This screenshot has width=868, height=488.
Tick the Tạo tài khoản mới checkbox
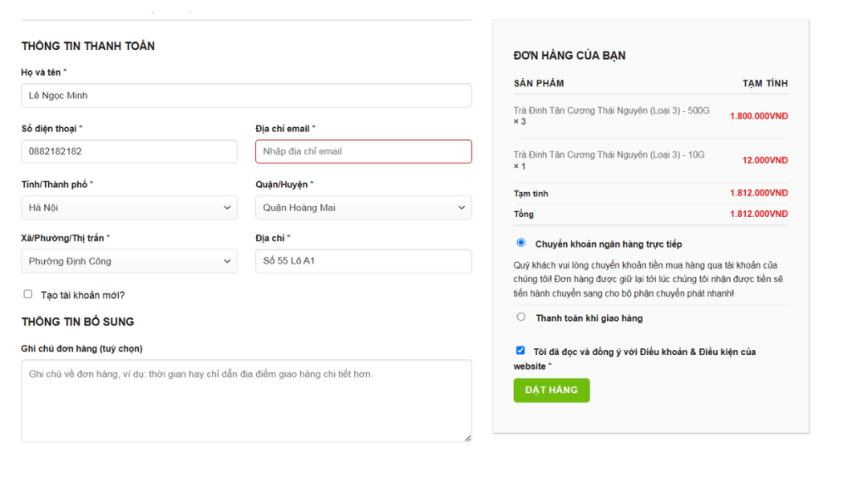28,294
